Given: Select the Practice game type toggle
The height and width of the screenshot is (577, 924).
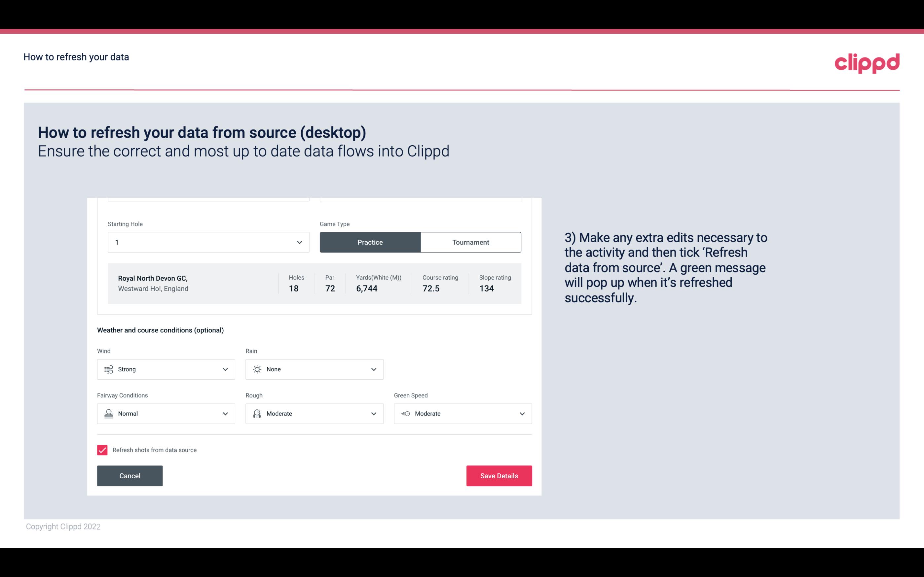Looking at the screenshot, I should pos(370,242).
